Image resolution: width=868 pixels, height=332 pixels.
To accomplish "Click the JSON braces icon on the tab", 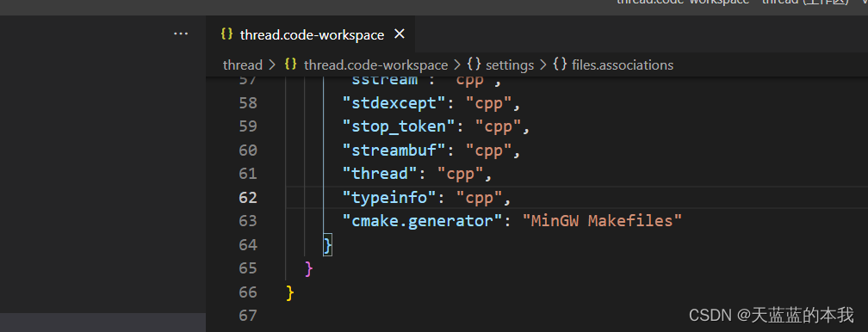I will [226, 34].
